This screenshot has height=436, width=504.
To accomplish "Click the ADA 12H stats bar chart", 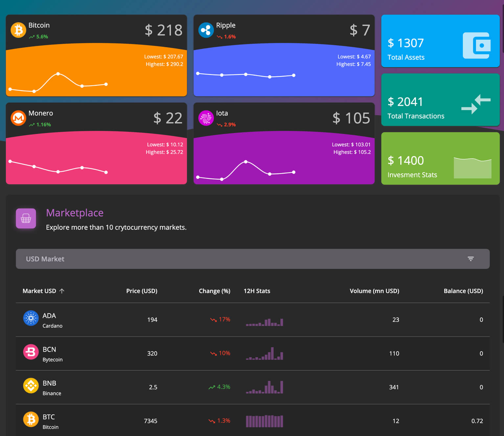I will [264, 322].
